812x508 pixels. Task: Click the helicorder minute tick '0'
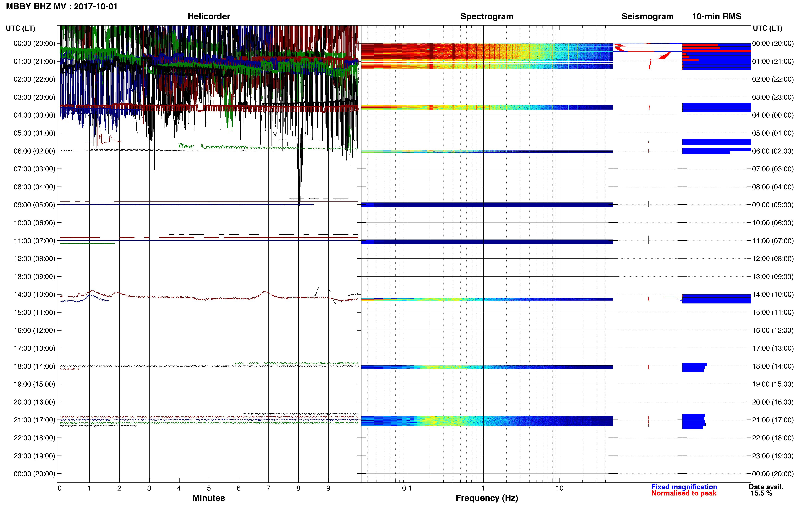pos(60,488)
